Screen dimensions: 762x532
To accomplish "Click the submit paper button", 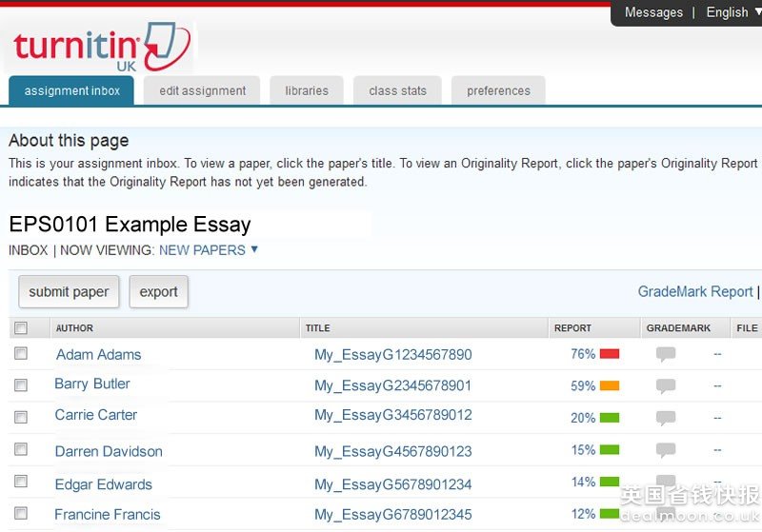I will (x=69, y=292).
